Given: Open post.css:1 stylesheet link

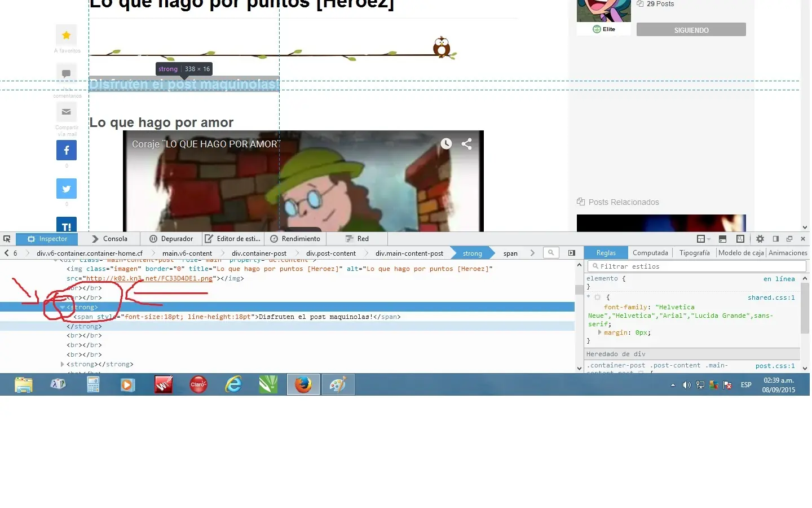Looking at the screenshot, I should 775,366.
